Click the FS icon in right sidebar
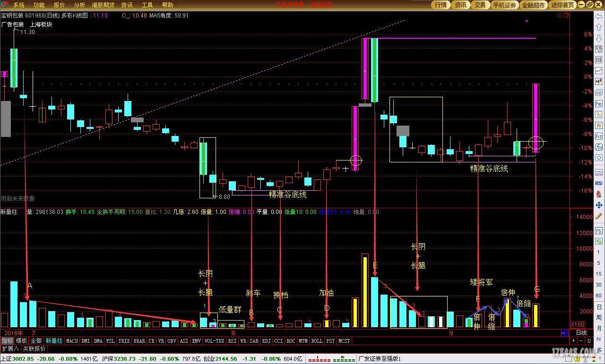This screenshot has width=605, height=364. 598,232
